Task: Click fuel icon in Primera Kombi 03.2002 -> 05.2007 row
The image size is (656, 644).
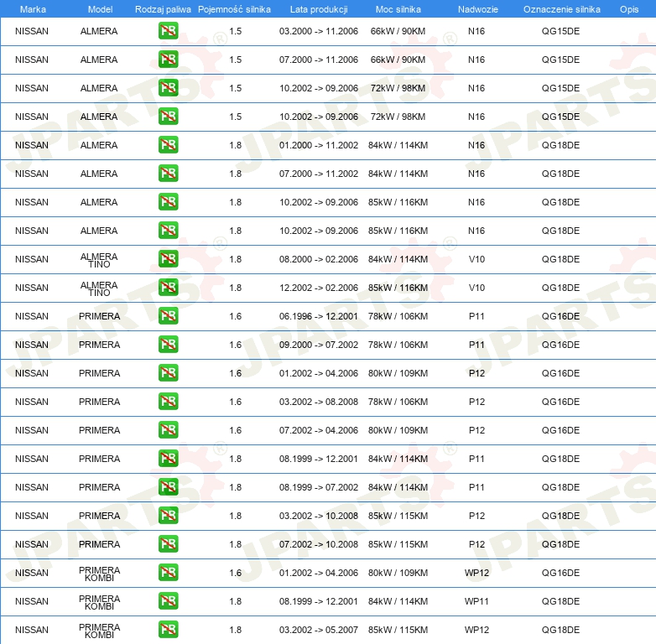Action: 168,630
